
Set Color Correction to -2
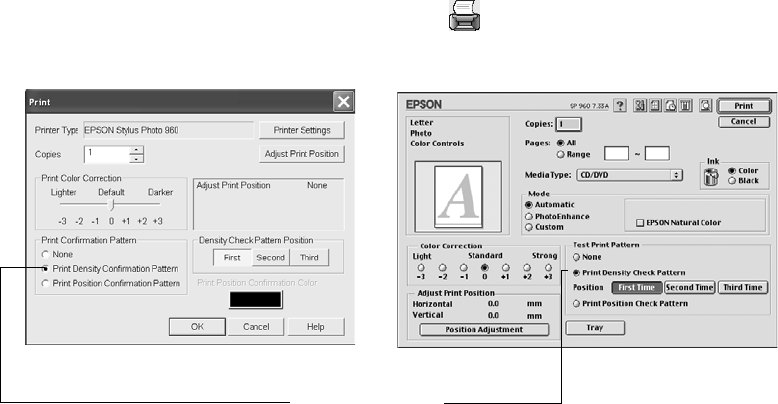442,268
